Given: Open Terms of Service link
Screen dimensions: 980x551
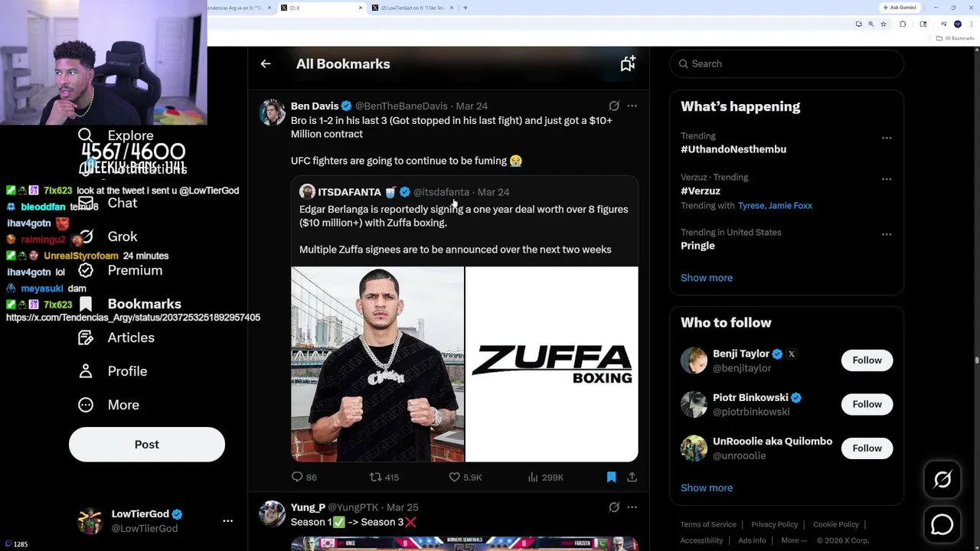Looking at the screenshot, I should 708,524.
